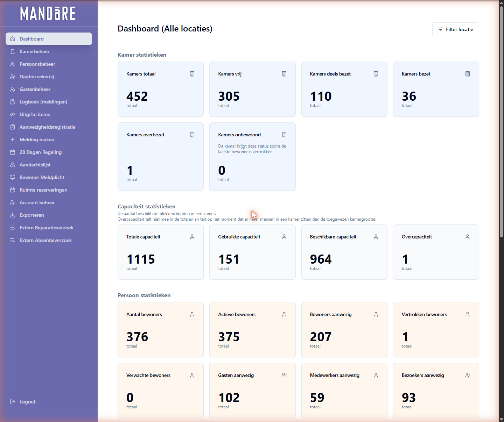
Task: Click the person icon on Overcapaciteit card
Action: (468, 237)
